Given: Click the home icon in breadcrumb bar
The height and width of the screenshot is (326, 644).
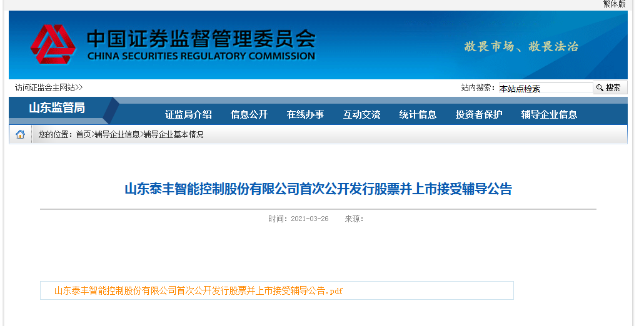Looking at the screenshot, I should pyautogui.click(x=20, y=134).
